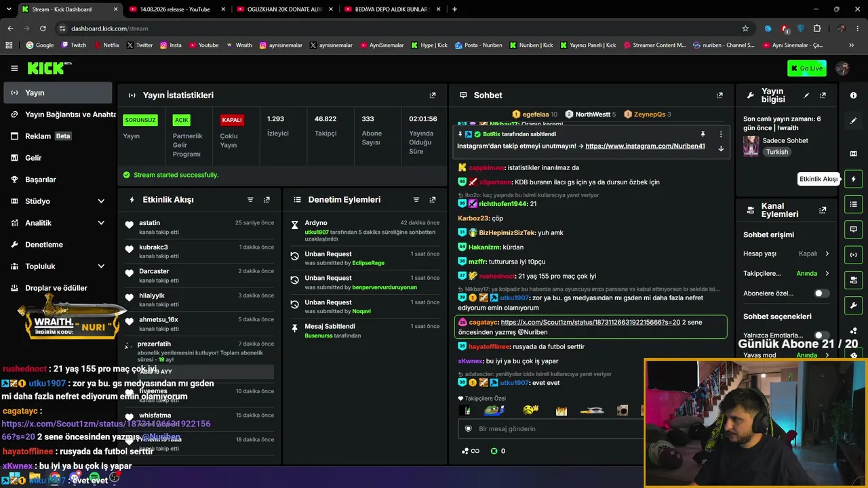Click the astatin follow event row
The width and height of the screenshot is (868, 488).
tap(200, 227)
